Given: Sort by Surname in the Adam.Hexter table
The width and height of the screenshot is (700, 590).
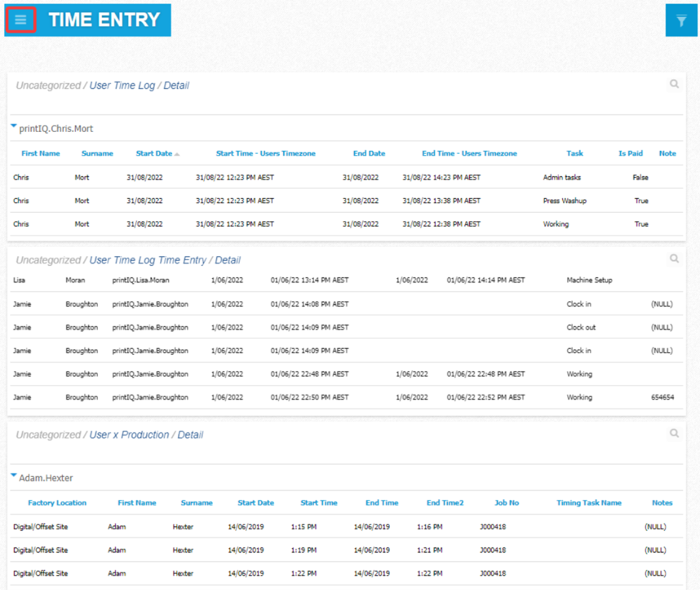Looking at the screenshot, I should 197,503.
